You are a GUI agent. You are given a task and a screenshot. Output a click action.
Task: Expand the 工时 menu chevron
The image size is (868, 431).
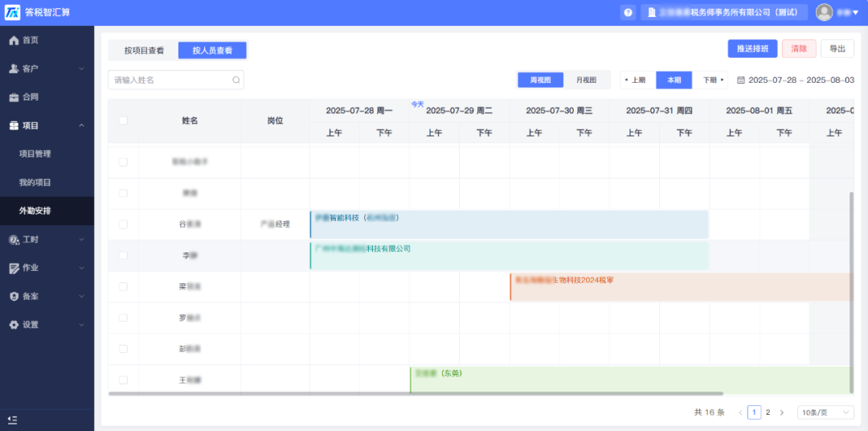(x=81, y=240)
